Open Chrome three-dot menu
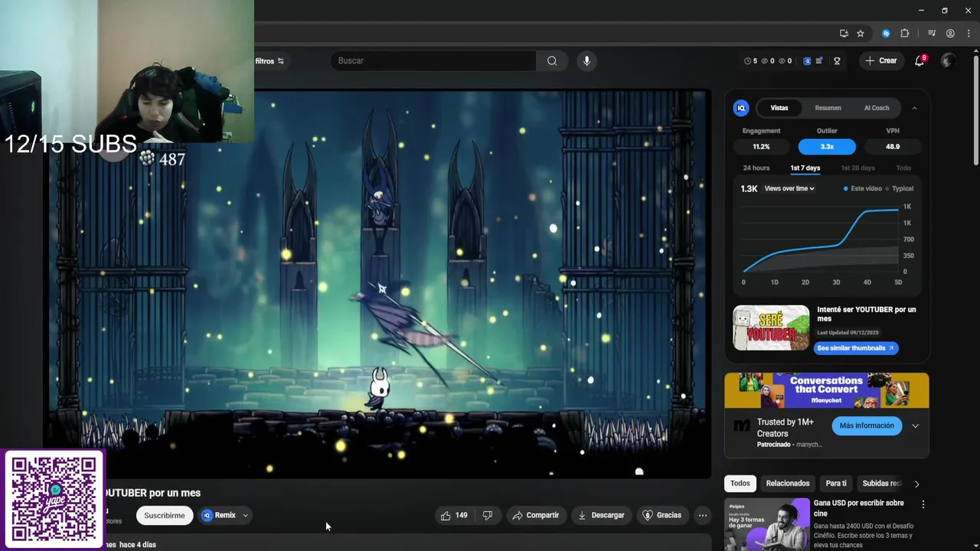The width and height of the screenshot is (980, 551). coord(968,33)
